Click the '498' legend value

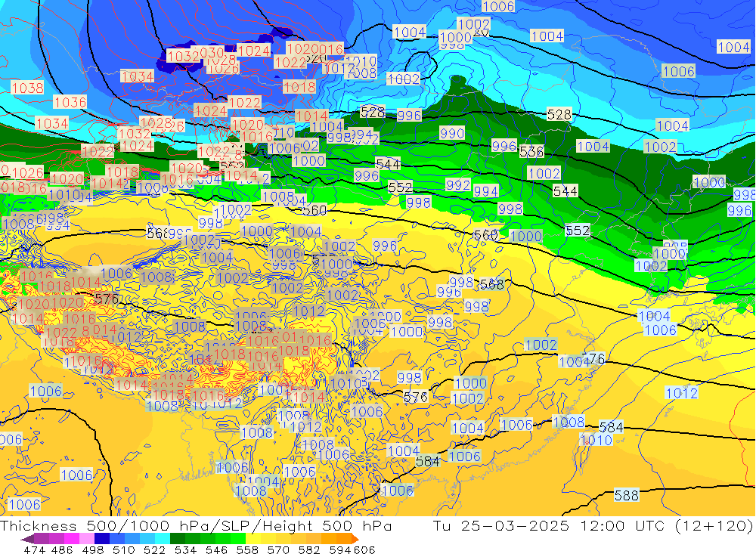pyautogui.click(x=93, y=549)
